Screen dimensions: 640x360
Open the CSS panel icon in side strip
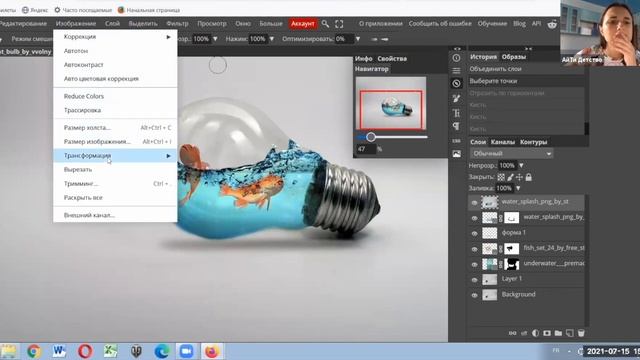456,141
